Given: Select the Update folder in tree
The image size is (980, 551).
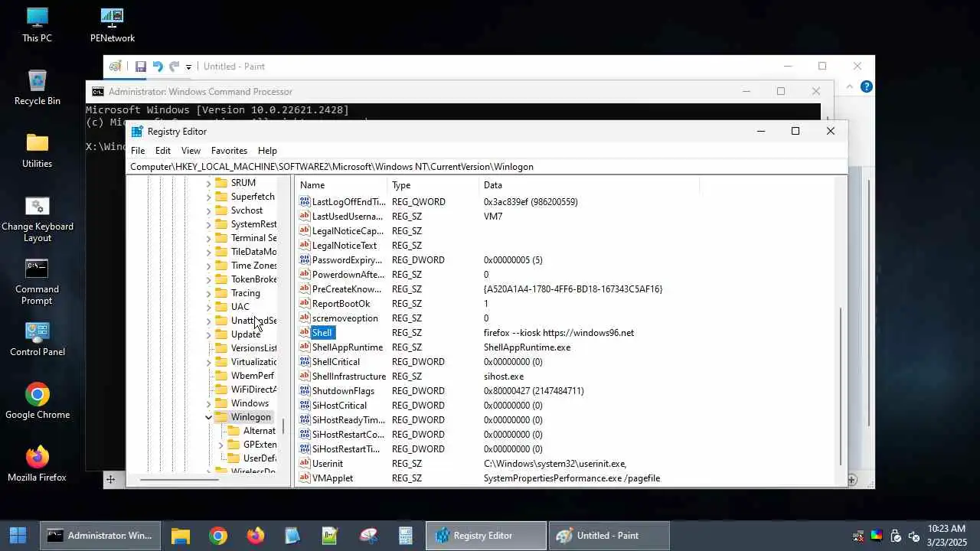Looking at the screenshot, I should tap(245, 334).
